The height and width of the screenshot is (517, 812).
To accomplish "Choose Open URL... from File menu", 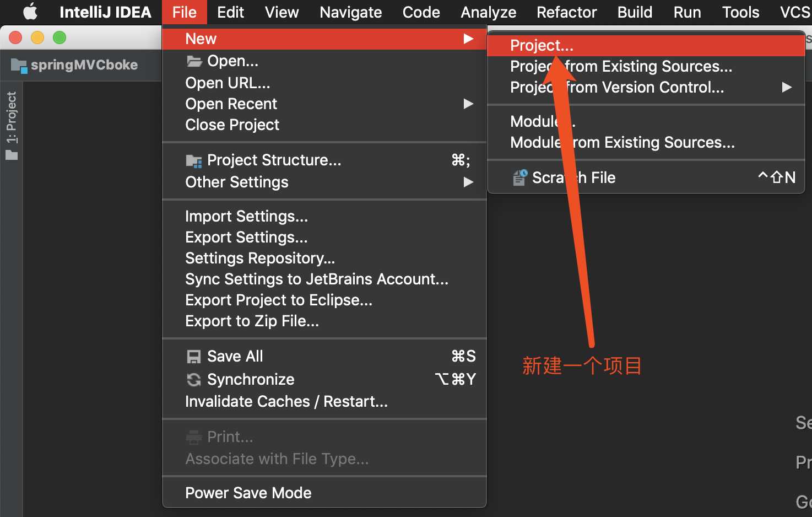I will tap(324, 83).
